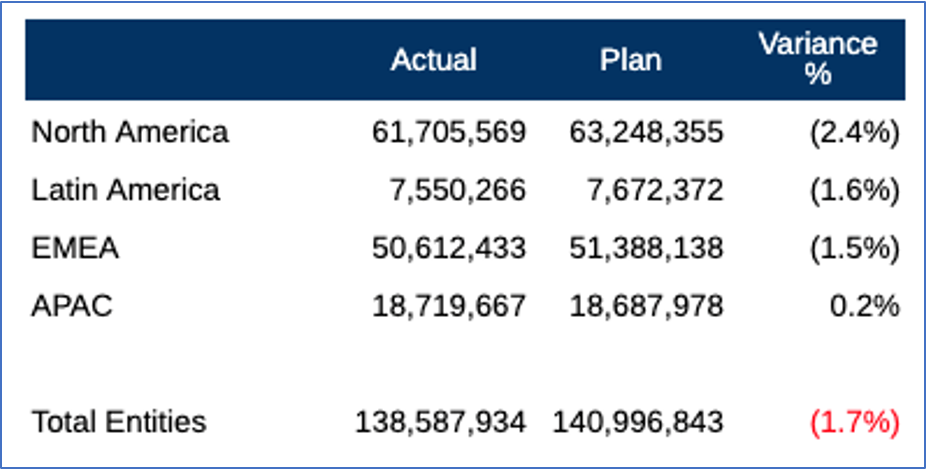Select the (1.6%) variance cell
This screenshot has width=926, height=469.
855,190
